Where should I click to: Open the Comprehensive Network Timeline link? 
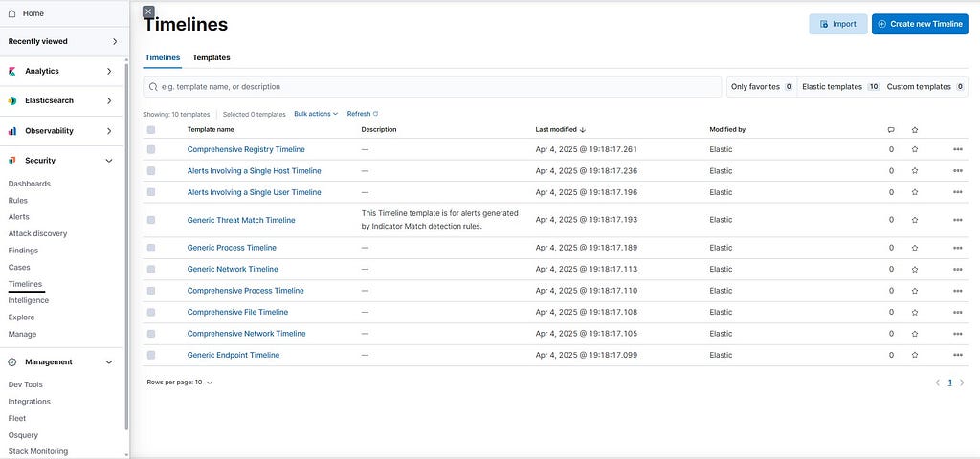[246, 334]
